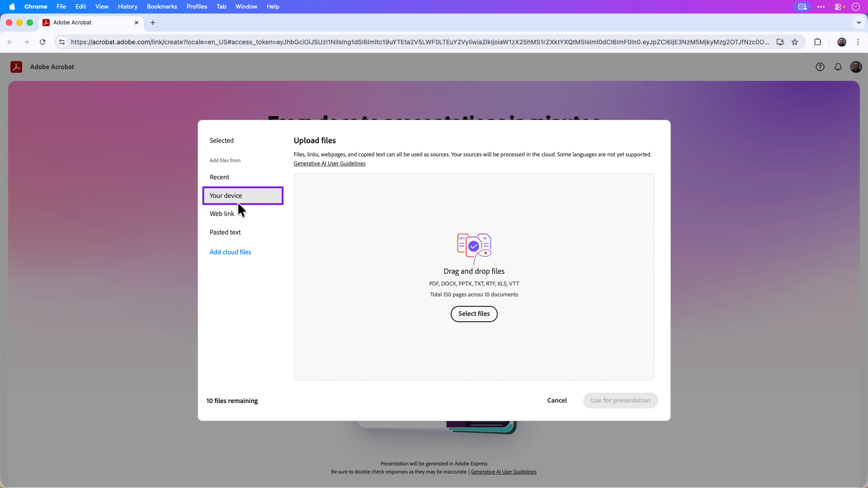Click the browser Forward arrow
Image resolution: width=868 pixels, height=488 pixels.
pos(26,42)
